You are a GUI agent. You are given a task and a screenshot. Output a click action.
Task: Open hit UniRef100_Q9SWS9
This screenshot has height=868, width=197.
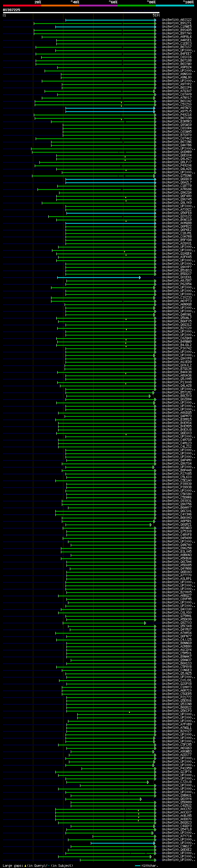pyautogui.click(x=177, y=125)
